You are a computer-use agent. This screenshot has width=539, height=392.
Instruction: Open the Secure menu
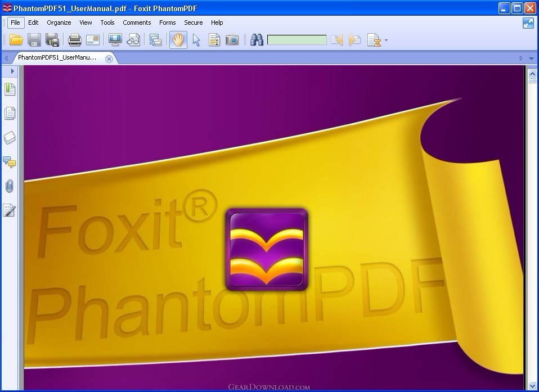[193, 22]
